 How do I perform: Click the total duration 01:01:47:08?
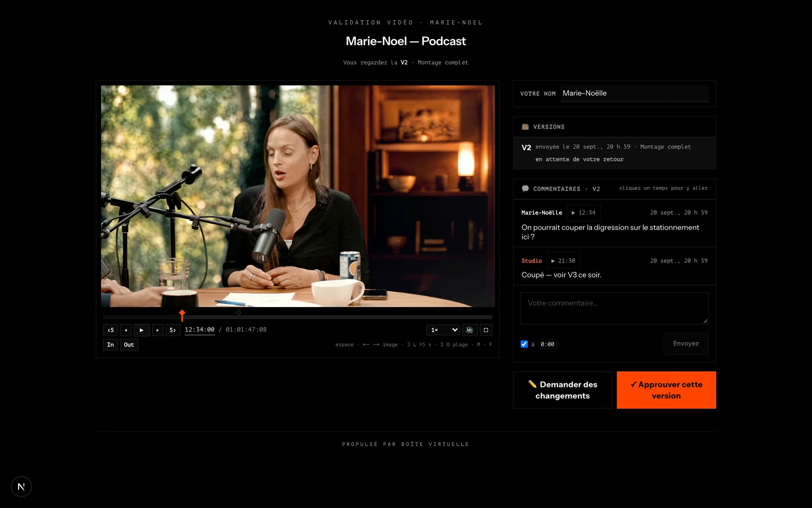click(x=246, y=330)
